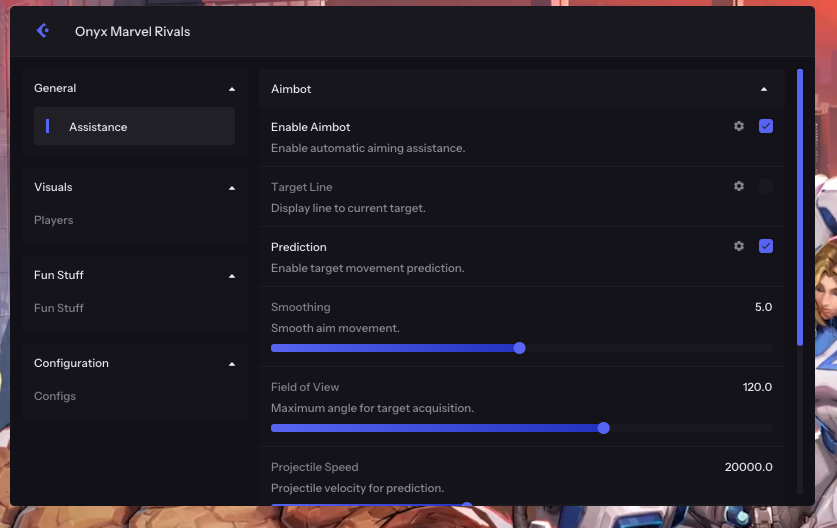Uncheck the Prediction checkbox
Screen dimensions: 837x528
[765, 246]
